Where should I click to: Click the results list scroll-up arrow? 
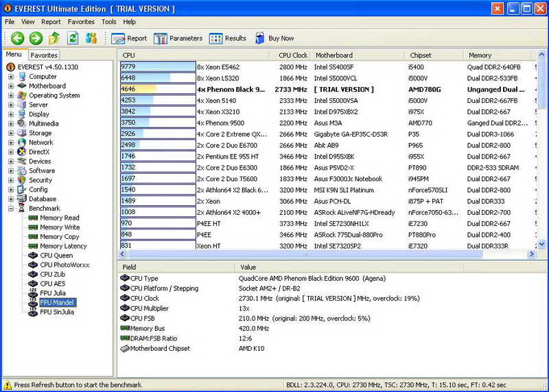pyautogui.click(x=541, y=55)
